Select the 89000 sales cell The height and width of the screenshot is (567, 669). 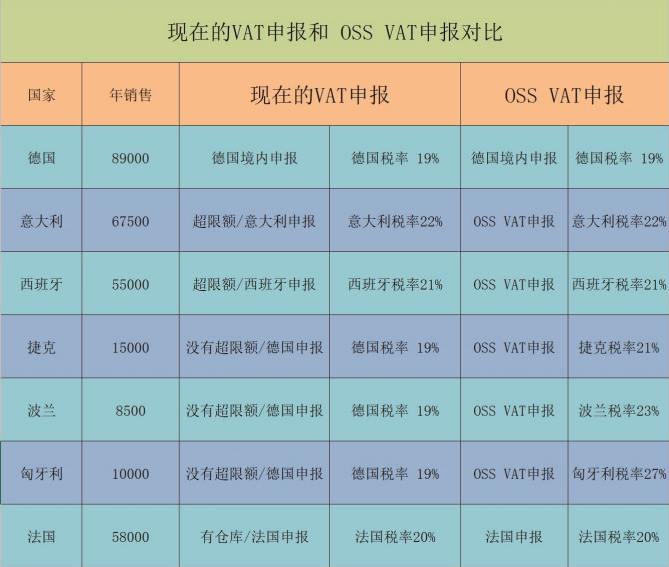point(131,157)
